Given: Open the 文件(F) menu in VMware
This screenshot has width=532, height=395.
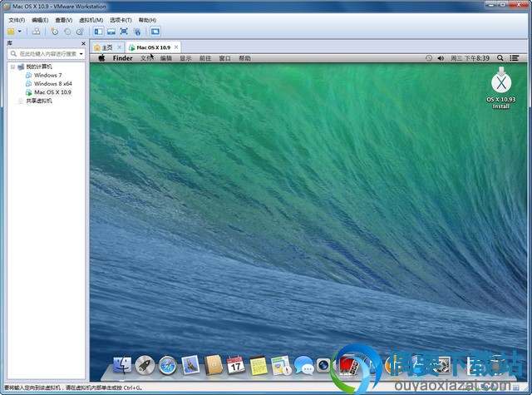Looking at the screenshot, I should (17, 20).
